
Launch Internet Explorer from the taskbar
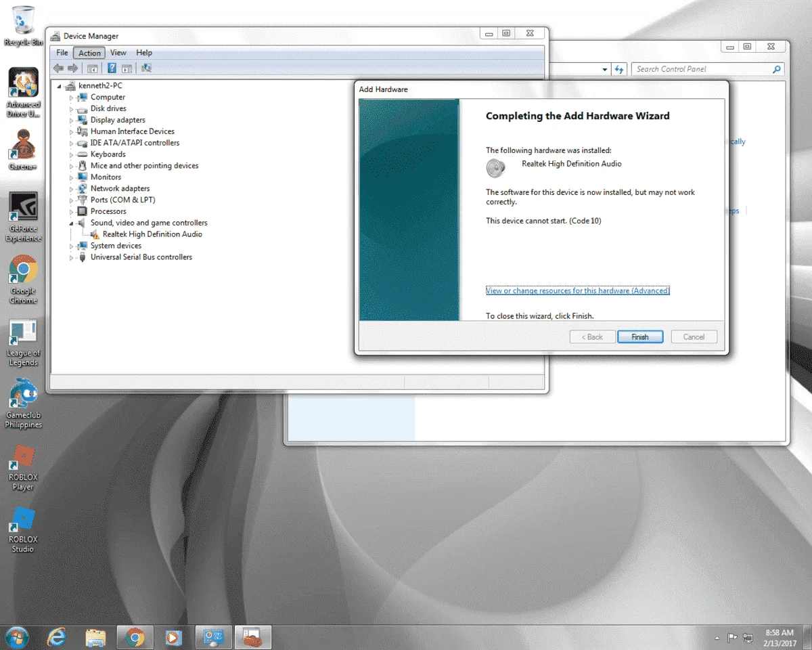(57, 637)
